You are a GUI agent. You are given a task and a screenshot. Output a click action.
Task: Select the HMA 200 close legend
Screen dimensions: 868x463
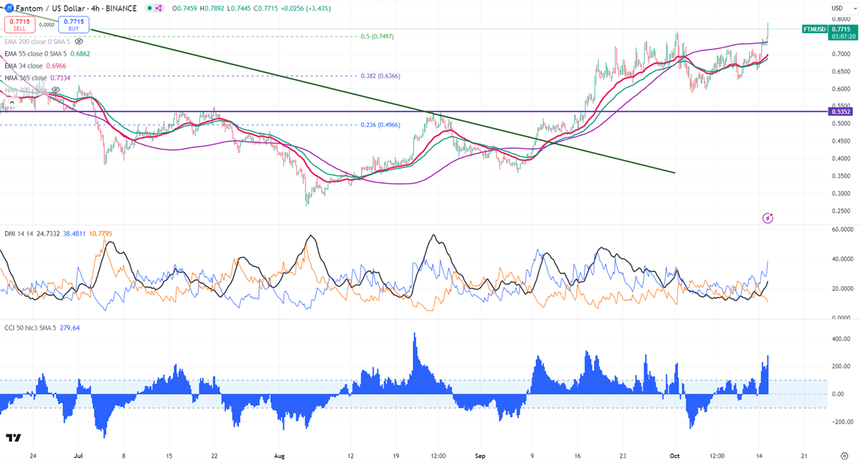pyautogui.click(x=25, y=90)
